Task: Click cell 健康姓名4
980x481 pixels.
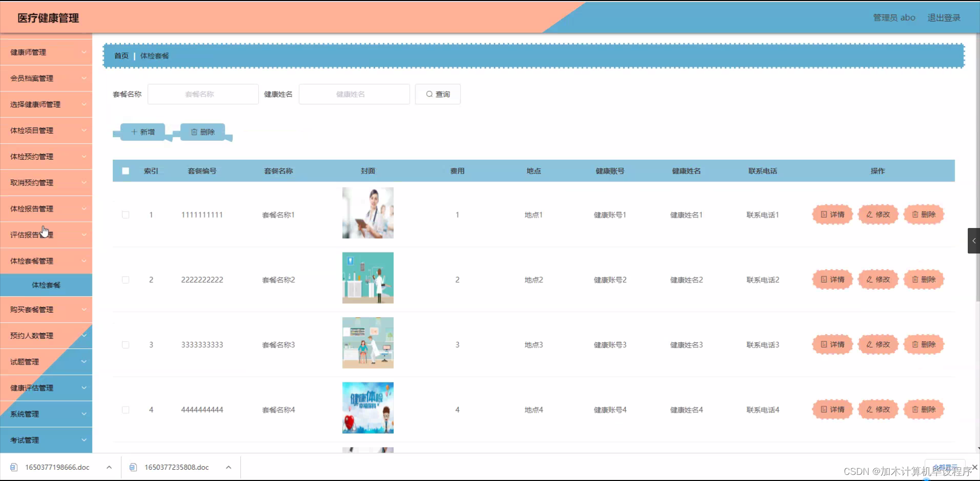Action: (687, 410)
